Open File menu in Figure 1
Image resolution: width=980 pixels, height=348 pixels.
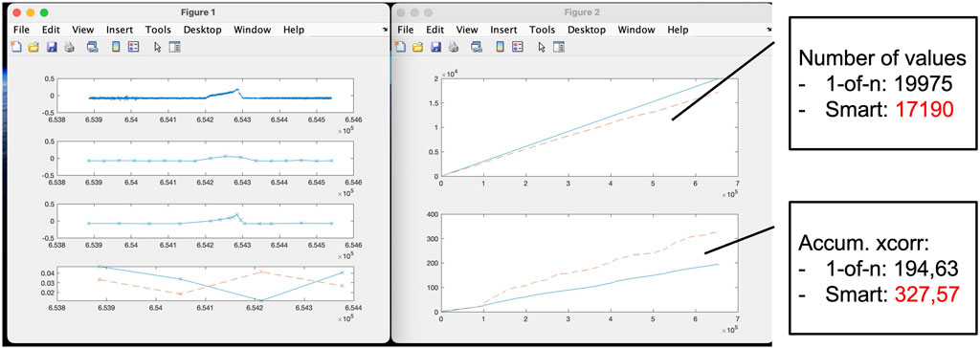pyautogui.click(x=21, y=30)
